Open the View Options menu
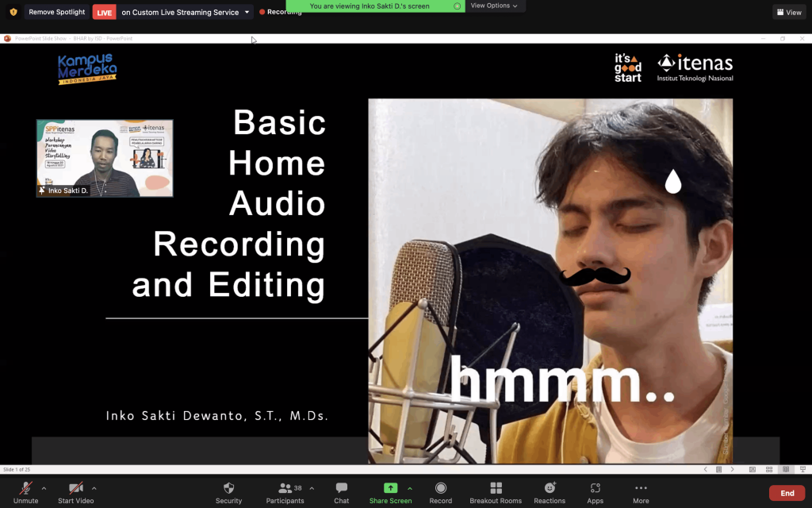 pos(493,6)
